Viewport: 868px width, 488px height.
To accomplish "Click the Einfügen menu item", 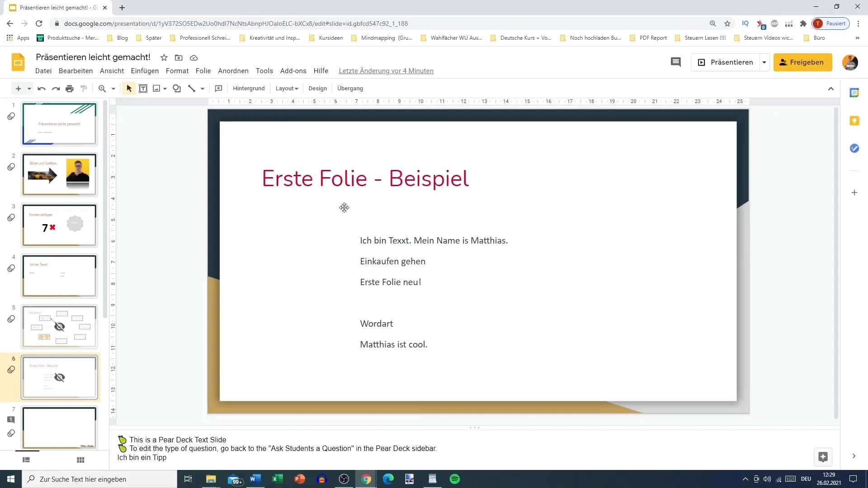I will (144, 70).
